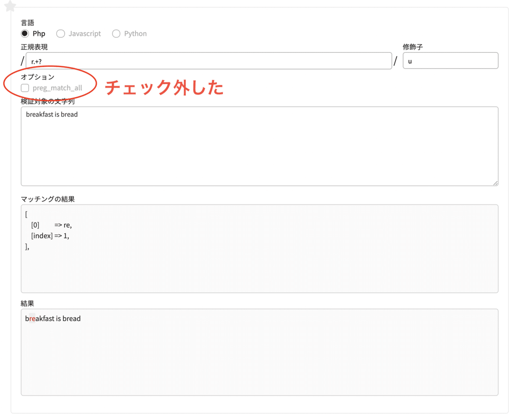This screenshot has height=420, width=514.
Task: Click the Python label text
Action: click(x=135, y=33)
